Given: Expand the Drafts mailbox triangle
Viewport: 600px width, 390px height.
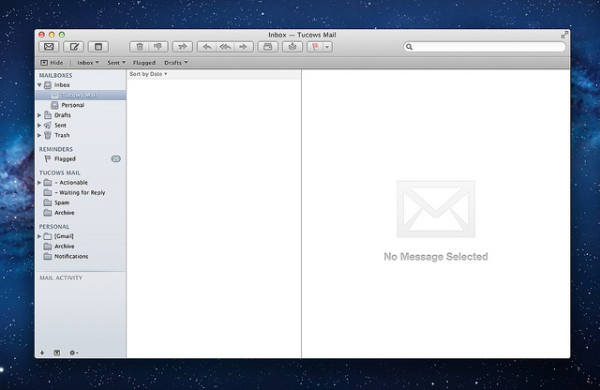Looking at the screenshot, I should tap(39, 115).
